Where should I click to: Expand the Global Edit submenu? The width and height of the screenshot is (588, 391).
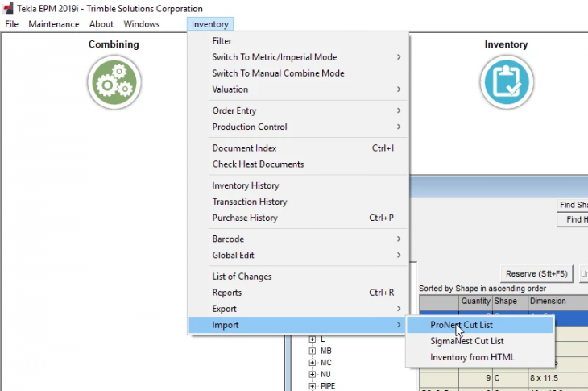pos(298,256)
